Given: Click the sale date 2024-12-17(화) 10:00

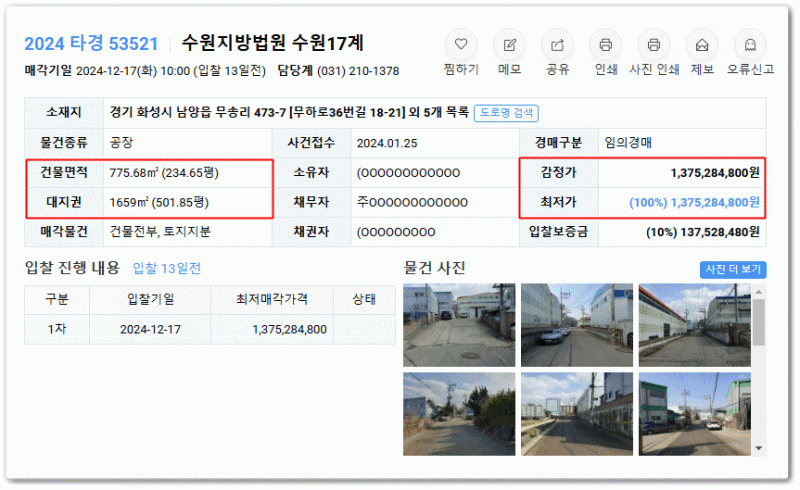Looking at the screenshot, I should [133, 71].
